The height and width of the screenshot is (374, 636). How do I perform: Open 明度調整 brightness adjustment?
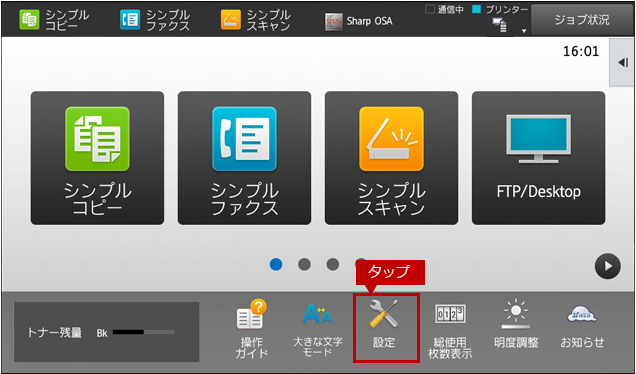click(516, 324)
